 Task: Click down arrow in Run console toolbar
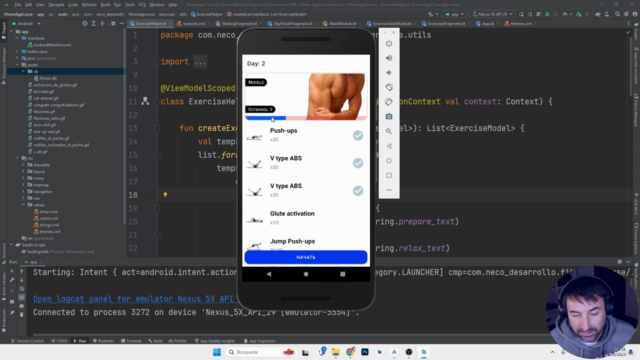(x=22, y=280)
